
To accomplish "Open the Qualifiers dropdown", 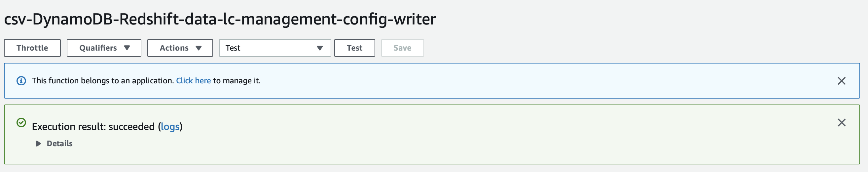I will (104, 48).
